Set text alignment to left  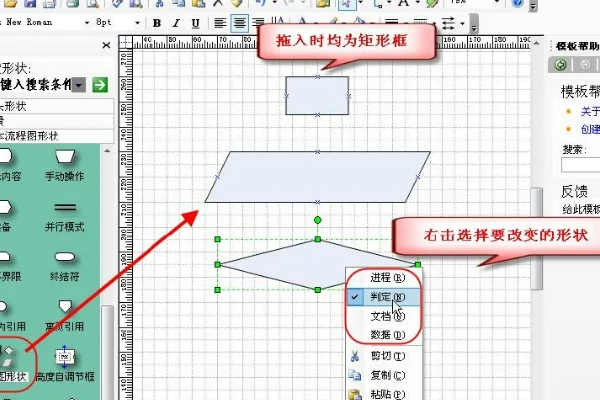click(x=220, y=23)
